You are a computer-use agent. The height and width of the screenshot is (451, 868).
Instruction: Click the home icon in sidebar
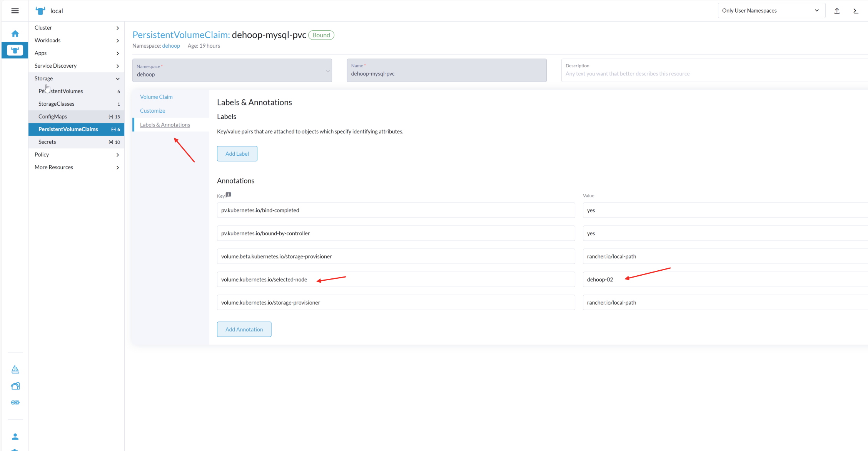[x=15, y=34]
